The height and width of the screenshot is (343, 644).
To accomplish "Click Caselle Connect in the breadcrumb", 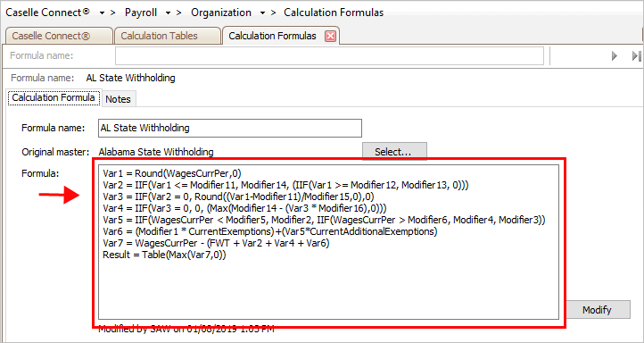I will pyautogui.click(x=47, y=13).
